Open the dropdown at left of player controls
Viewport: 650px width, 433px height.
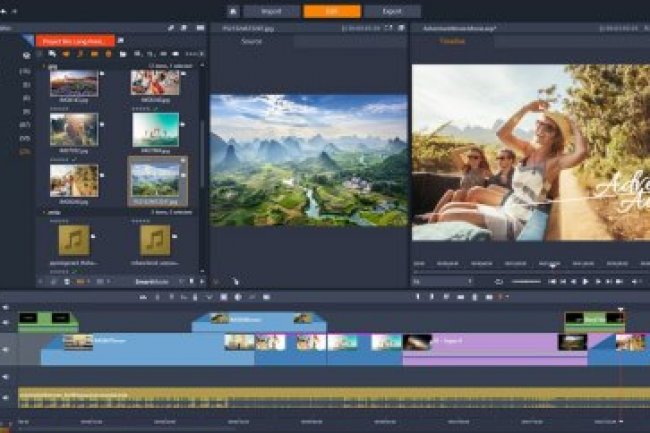click(x=442, y=282)
